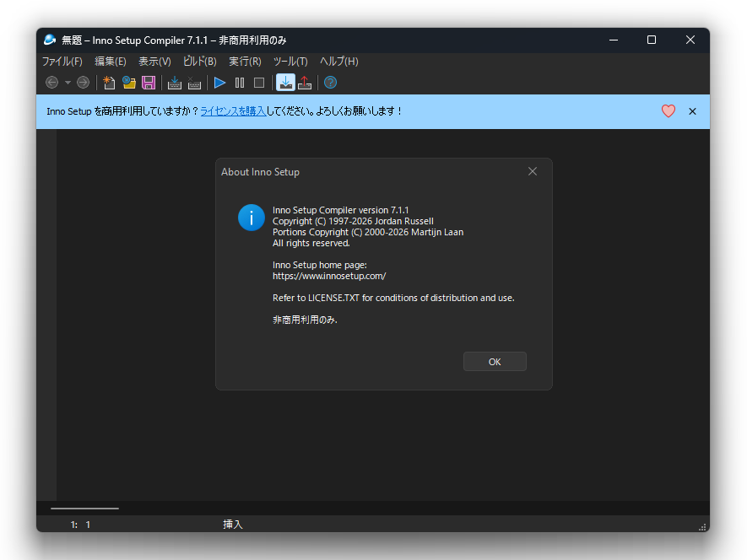Viewport: 747px width, 560px height.
Task: Open the ビルド(B) menu
Action: click(199, 62)
